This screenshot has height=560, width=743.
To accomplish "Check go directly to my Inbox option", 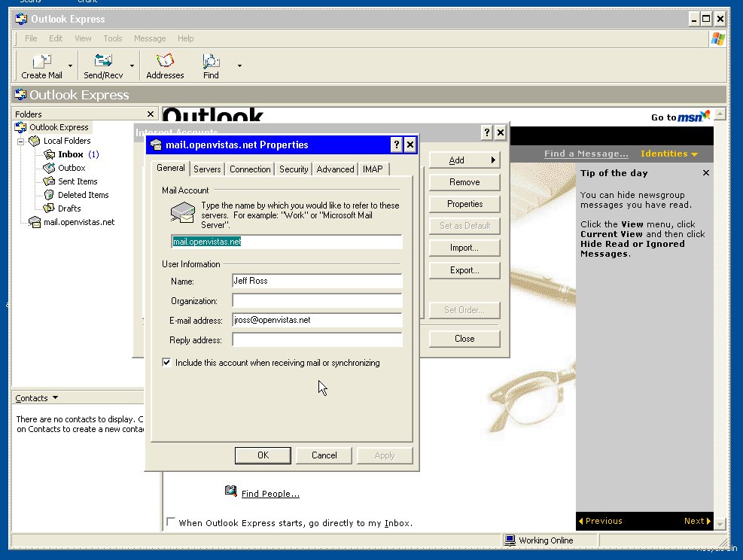I will click(x=171, y=522).
